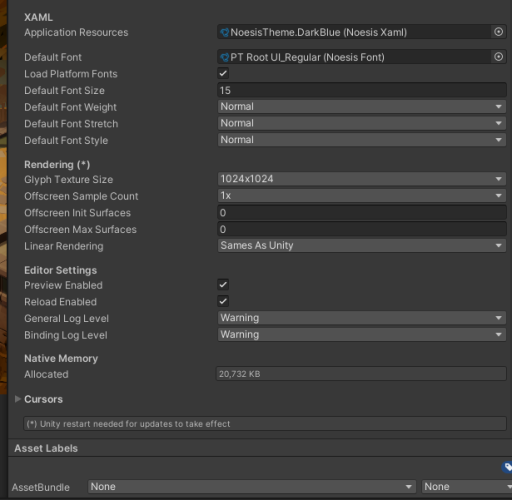512x500 pixels.
Task: Open the AssetBundle name dropdown
Action: pyautogui.click(x=252, y=487)
